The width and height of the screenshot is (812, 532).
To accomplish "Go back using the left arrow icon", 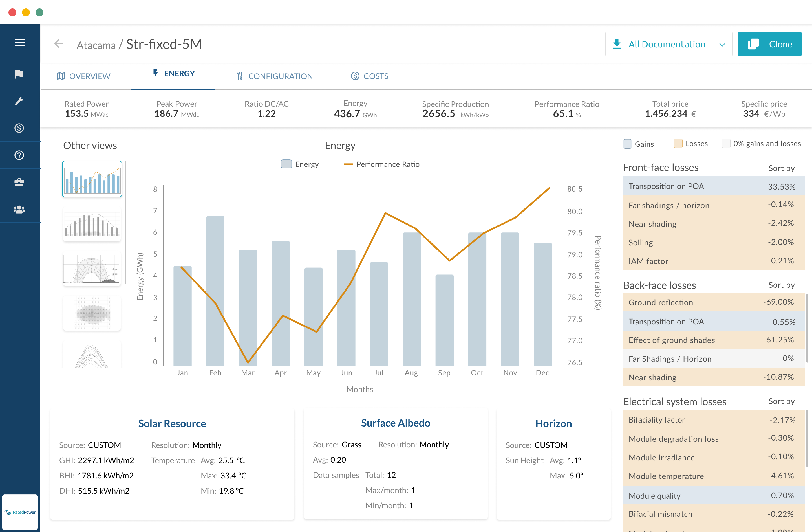I will point(59,44).
